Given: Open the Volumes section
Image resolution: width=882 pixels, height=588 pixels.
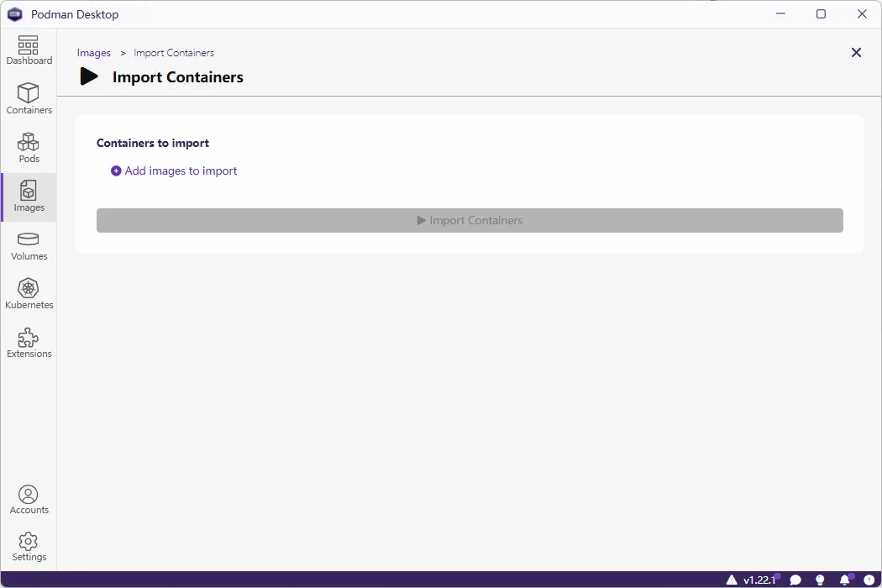Looking at the screenshot, I should tap(29, 245).
